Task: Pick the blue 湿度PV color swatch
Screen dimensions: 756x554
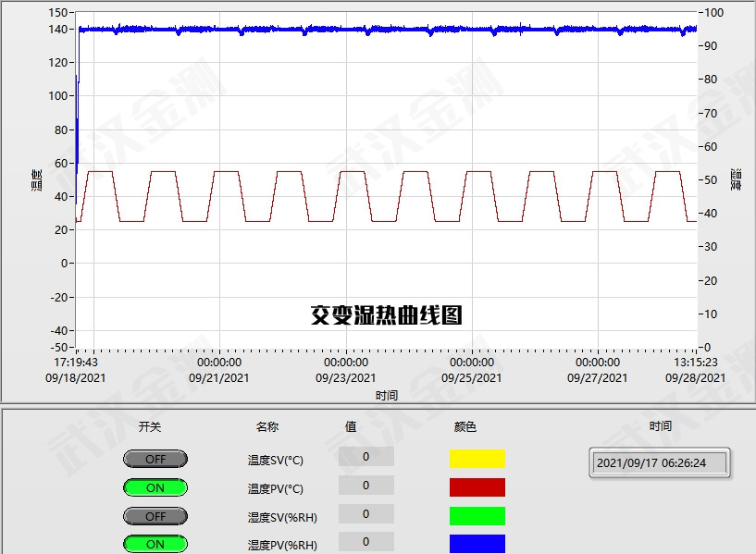Action: tap(477, 543)
